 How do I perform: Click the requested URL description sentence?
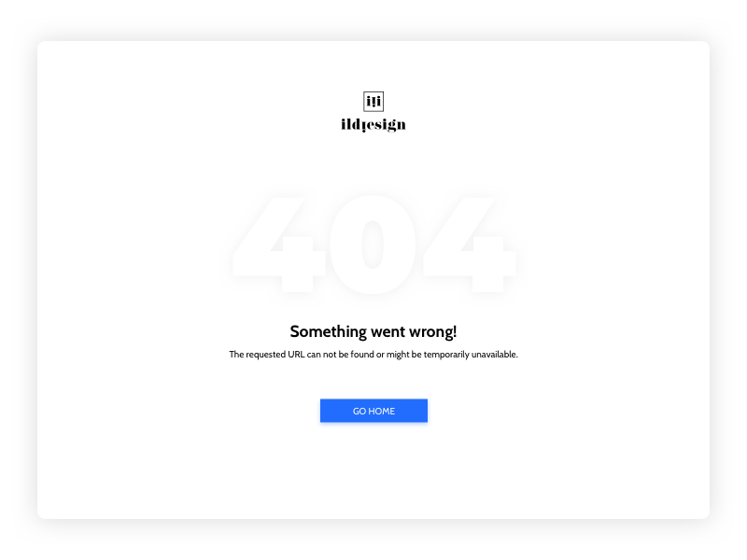[x=373, y=355]
